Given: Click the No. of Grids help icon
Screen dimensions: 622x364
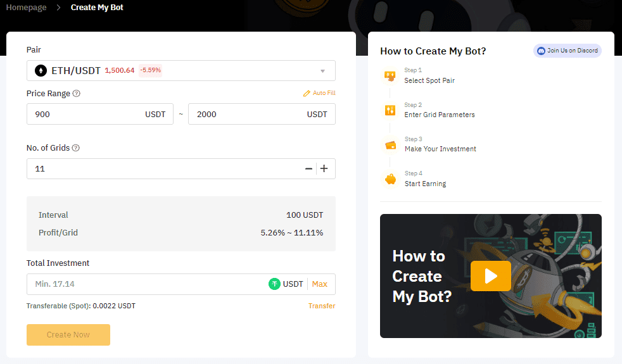Looking at the screenshot, I should tap(76, 148).
